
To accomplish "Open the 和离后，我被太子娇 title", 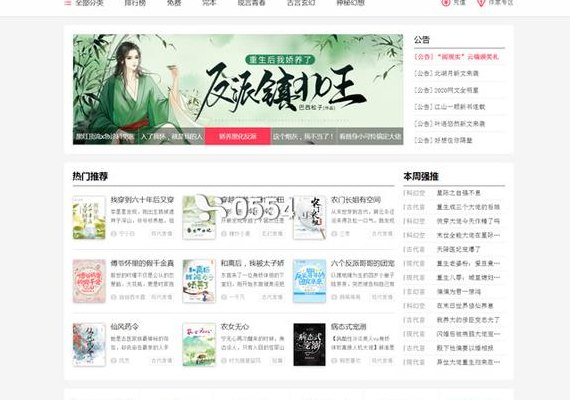I will 252,263.
